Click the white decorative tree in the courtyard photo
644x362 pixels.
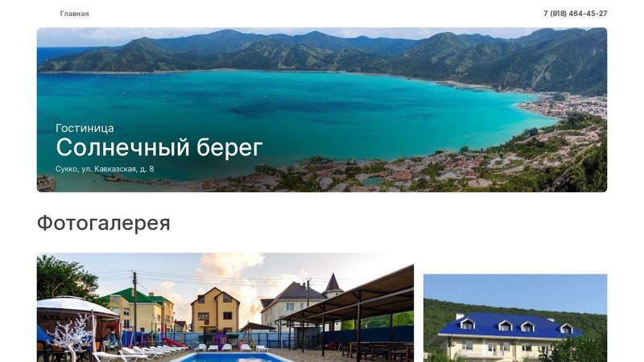71,336
